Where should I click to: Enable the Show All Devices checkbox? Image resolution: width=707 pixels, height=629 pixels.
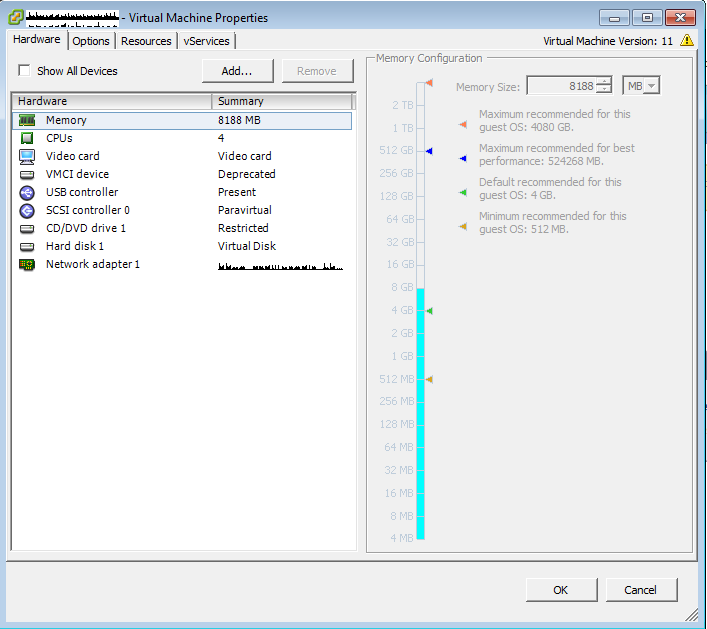[24, 71]
